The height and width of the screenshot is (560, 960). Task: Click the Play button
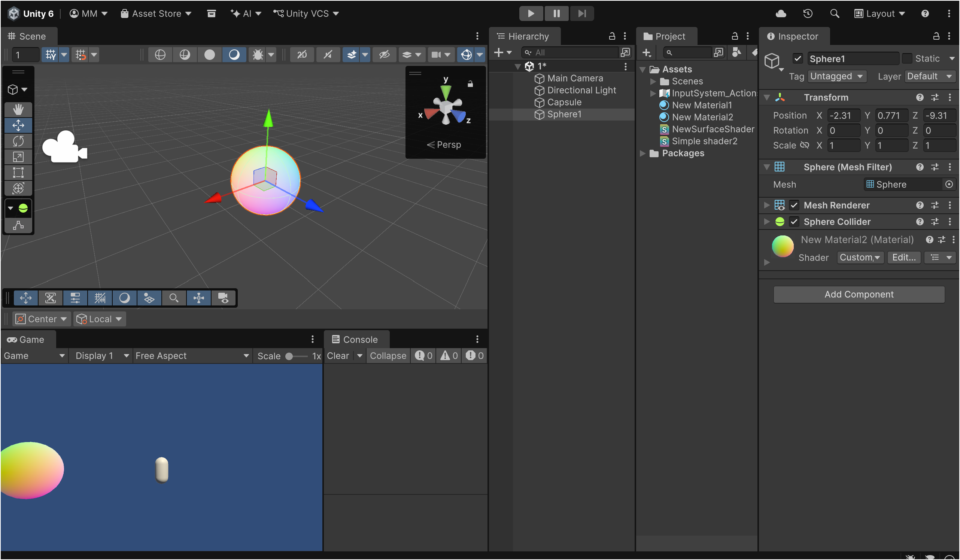click(531, 14)
